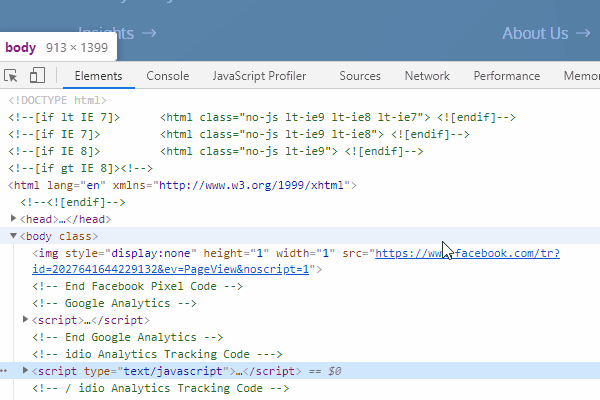Select the '<!-- Google Analytics -->' comment
600x400 pixels.
point(114,303)
